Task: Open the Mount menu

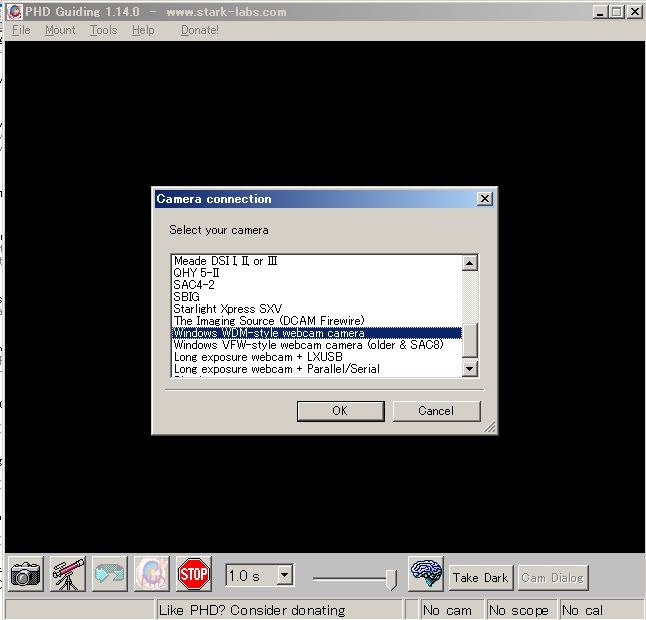Action: [x=60, y=30]
